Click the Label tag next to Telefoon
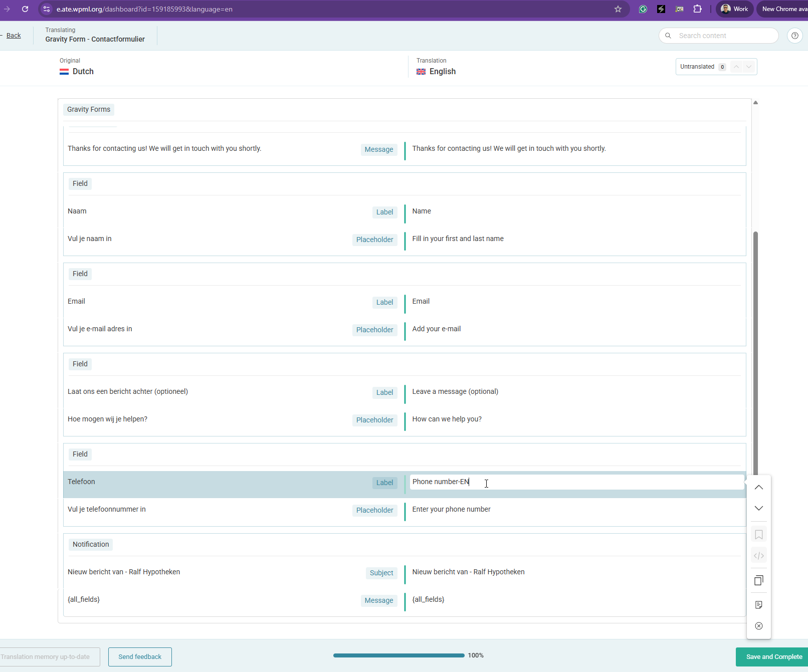 (x=385, y=483)
